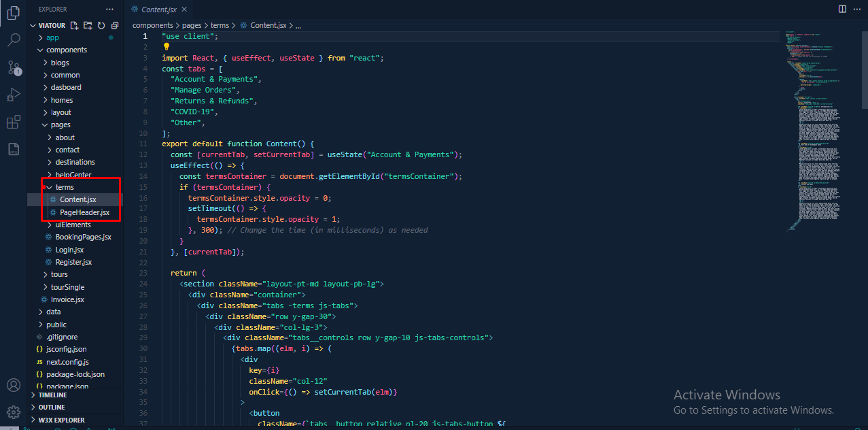Screen dimensions: 868x430
Task: Open the Run and Debug view
Action: pos(14,95)
